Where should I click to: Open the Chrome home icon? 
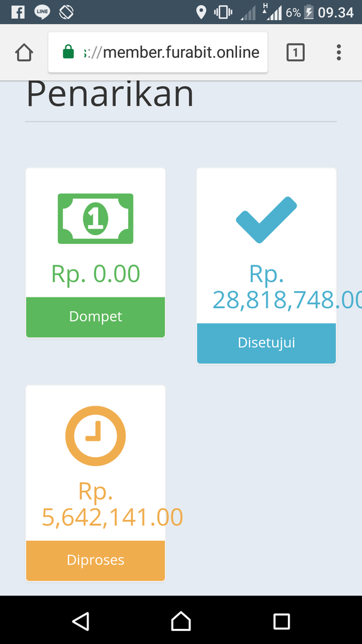coord(23,52)
